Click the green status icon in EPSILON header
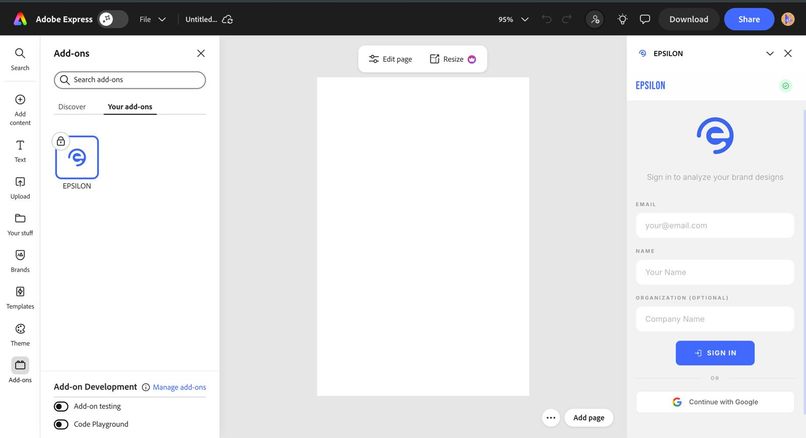Viewport: 806px width, 438px height. (x=785, y=86)
